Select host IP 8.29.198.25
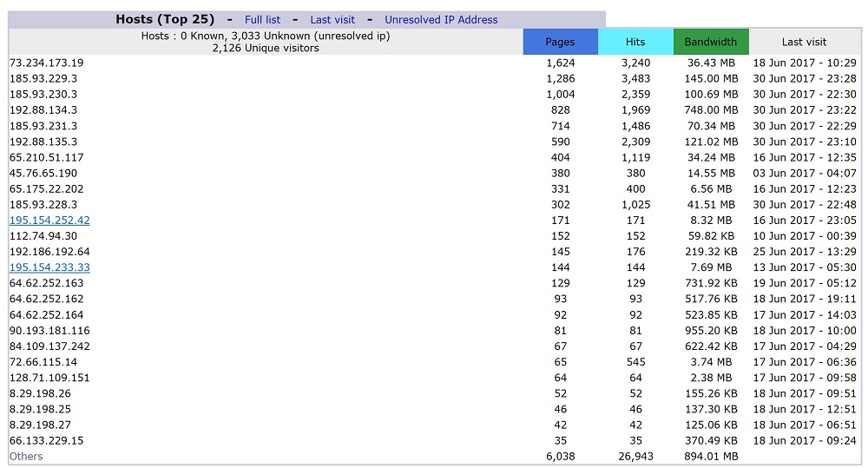Viewport: 868px width, 468px height. pos(40,409)
